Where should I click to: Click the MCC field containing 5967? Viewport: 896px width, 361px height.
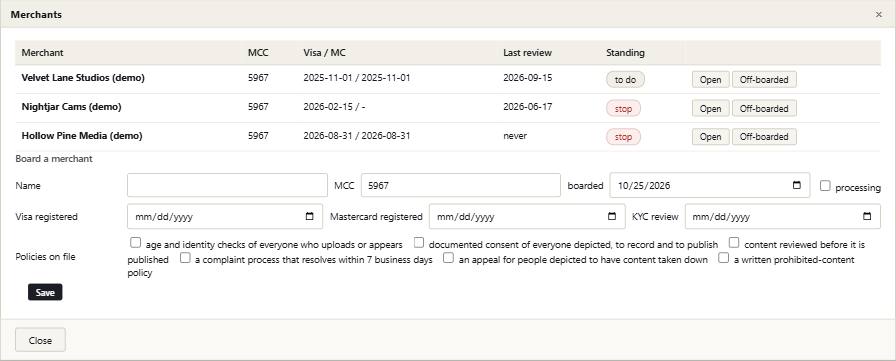tap(461, 186)
